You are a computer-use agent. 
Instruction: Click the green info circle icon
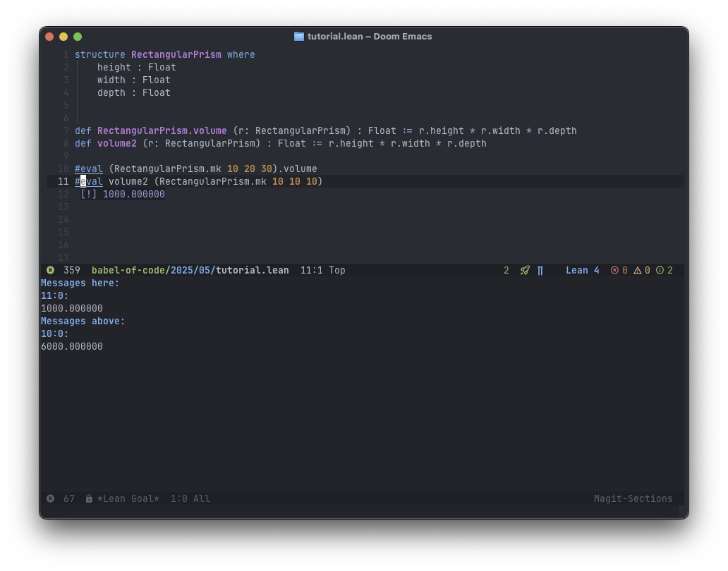[660, 270]
